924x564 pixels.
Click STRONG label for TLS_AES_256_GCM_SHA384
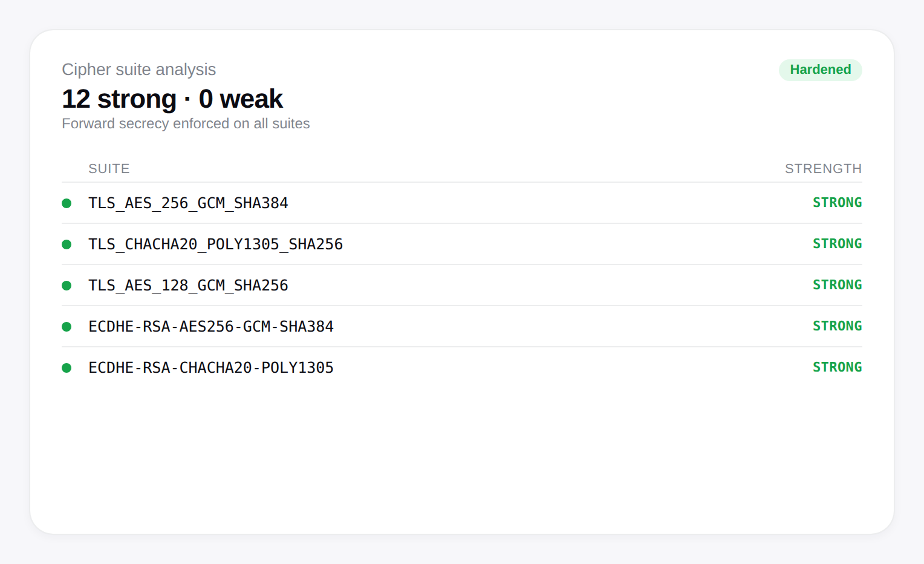837,203
